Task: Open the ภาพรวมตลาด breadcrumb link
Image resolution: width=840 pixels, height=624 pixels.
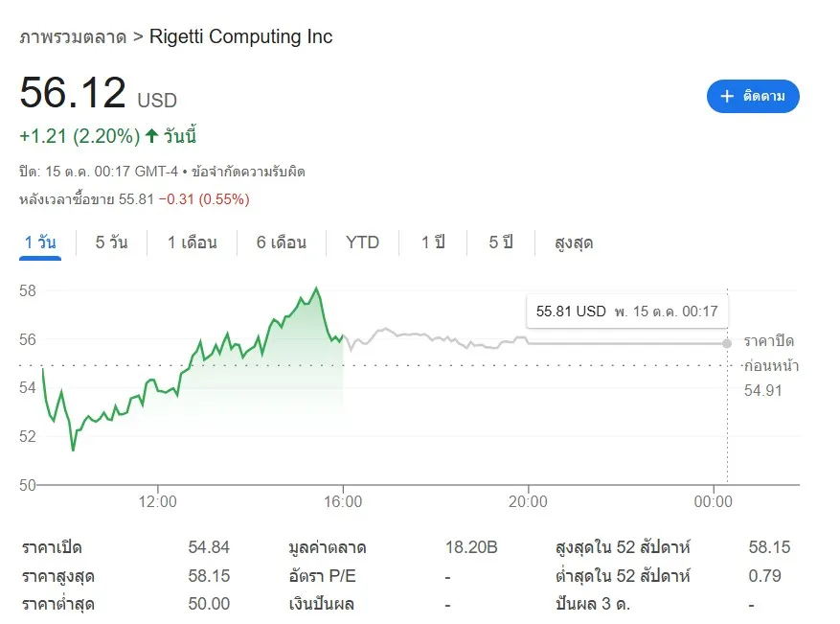Action: 73,37
